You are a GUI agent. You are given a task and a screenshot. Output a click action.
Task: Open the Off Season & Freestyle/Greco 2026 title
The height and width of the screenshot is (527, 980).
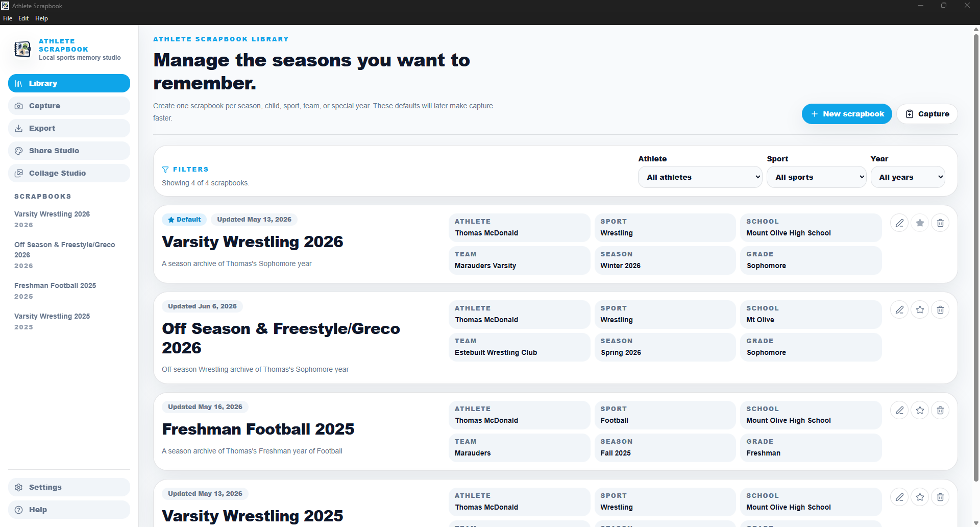[x=281, y=338]
